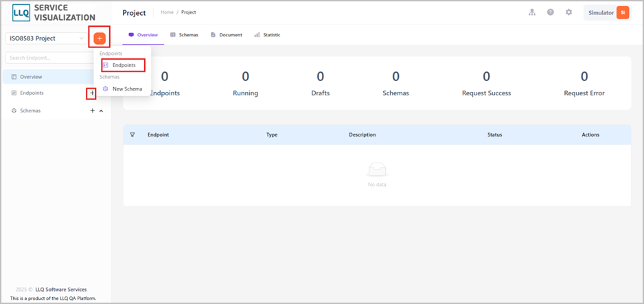Select Schemas in the sidebar
Viewport: 644px width, 304px height.
click(30, 110)
